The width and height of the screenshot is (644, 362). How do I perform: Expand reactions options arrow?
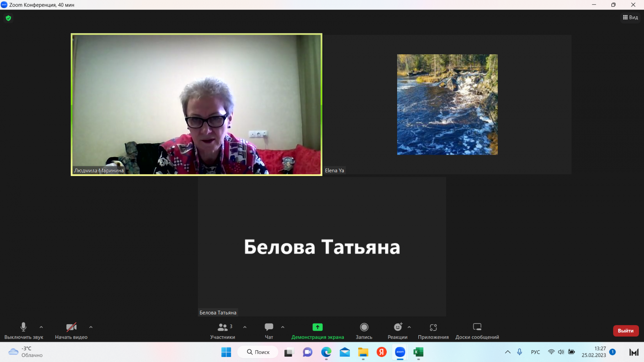tap(409, 327)
